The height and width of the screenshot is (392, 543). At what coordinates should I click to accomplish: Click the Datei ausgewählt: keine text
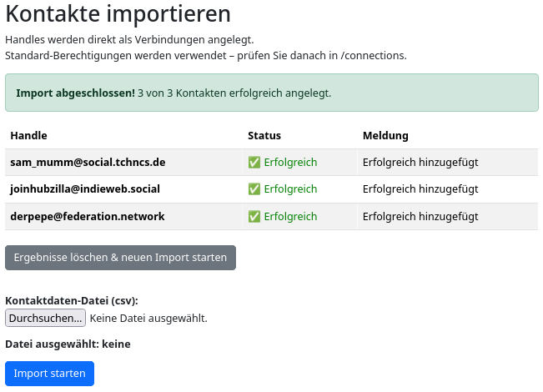point(68,344)
